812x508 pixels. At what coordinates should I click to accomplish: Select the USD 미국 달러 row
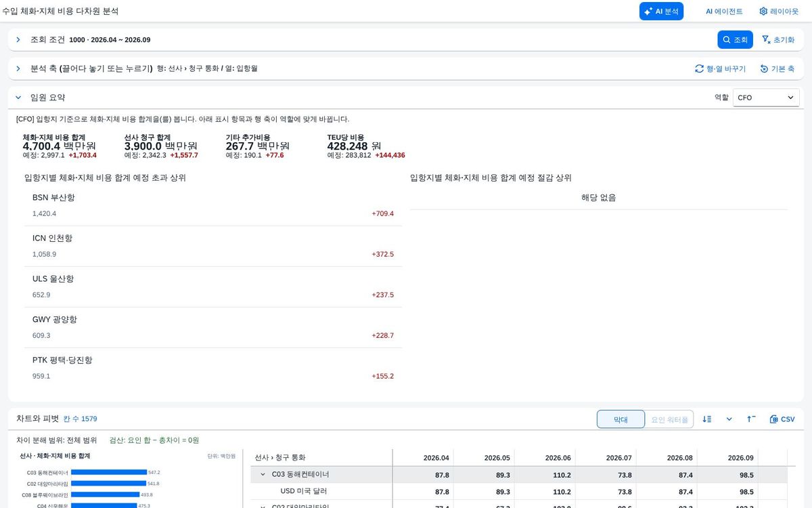click(x=520, y=491)
